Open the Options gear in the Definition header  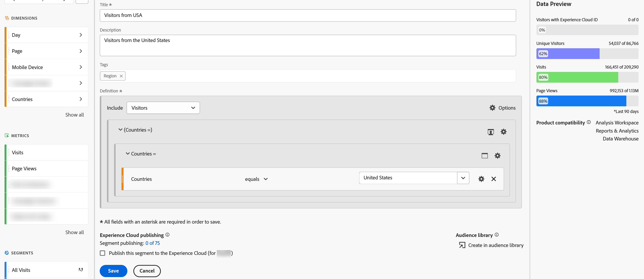492,108
